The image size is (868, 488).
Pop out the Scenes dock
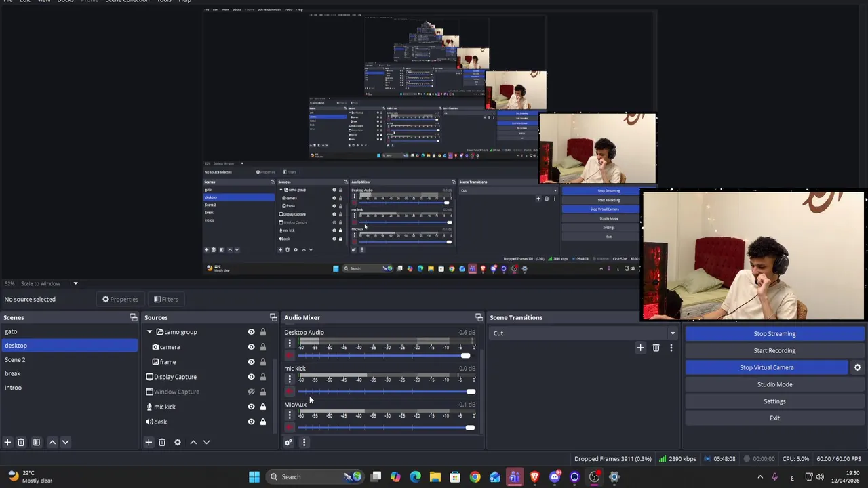point(134,317)
